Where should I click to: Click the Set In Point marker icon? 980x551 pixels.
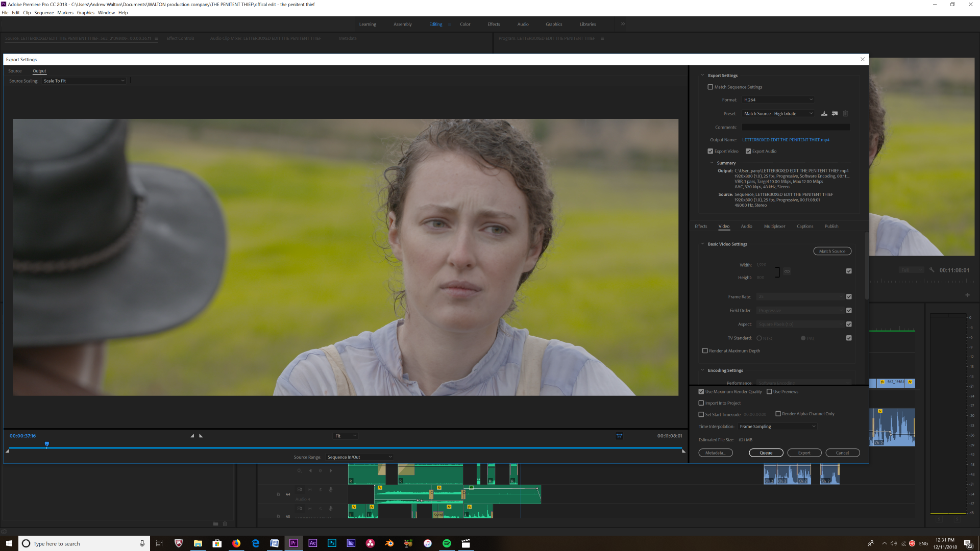tap(192, 436)
